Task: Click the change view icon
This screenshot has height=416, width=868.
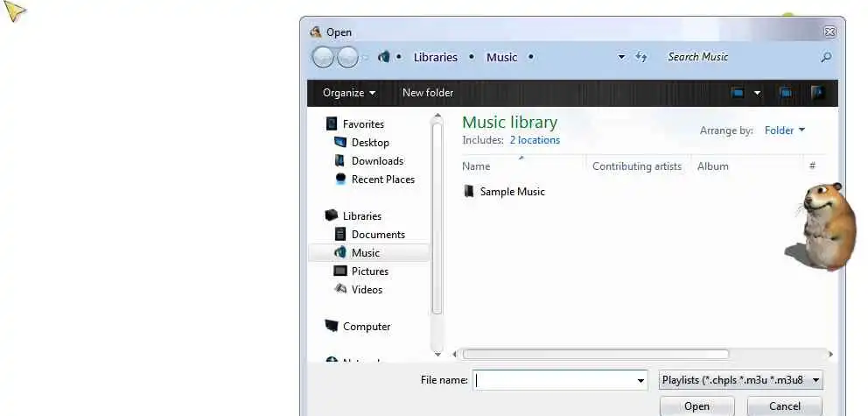Action: point(738,93)
